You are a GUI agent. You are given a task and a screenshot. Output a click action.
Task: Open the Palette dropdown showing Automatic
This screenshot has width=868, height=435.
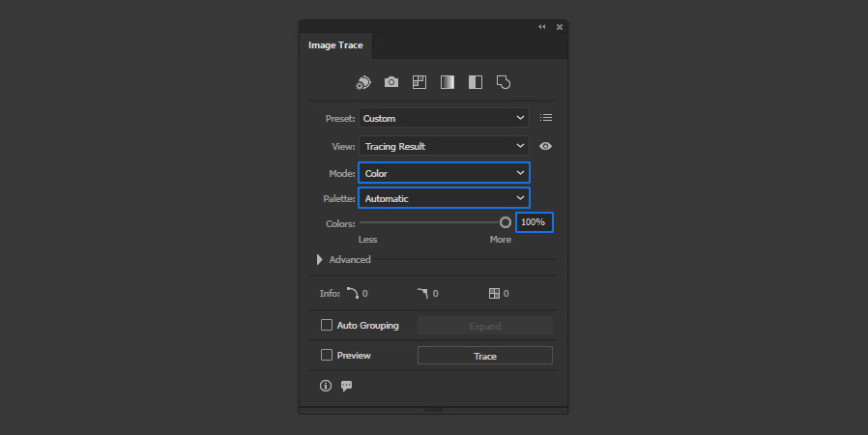[444, 198]
